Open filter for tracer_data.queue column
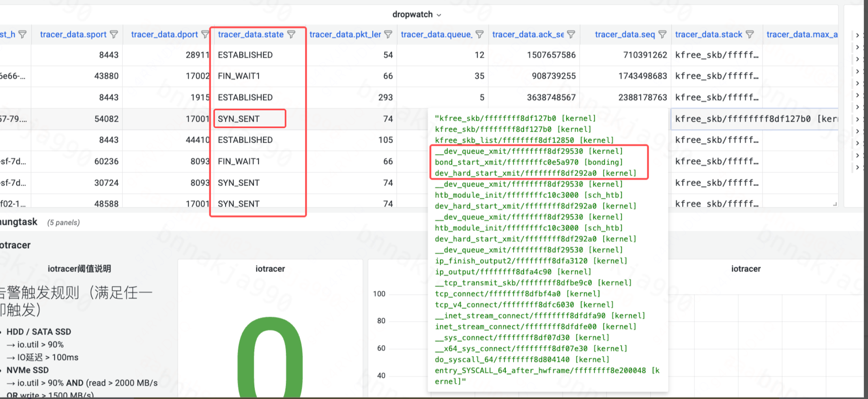 pyautogui.click(x=479, y=34)
